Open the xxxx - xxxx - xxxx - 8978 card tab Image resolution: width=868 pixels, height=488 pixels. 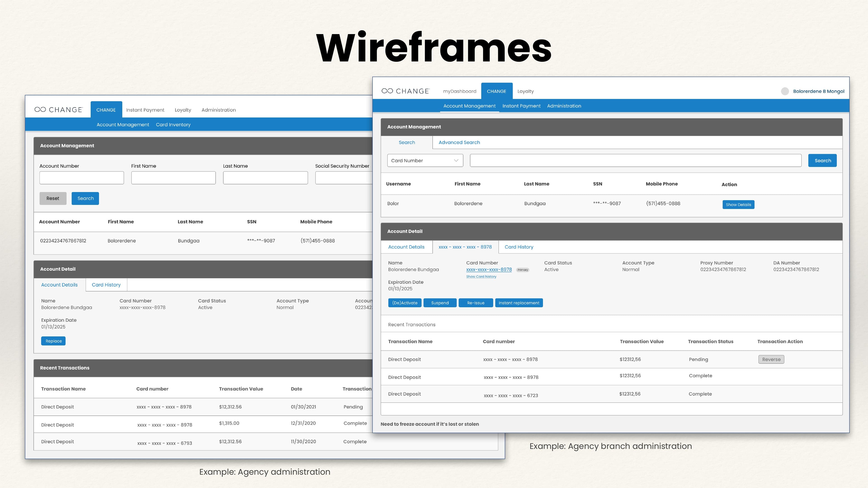pos(465,247)
